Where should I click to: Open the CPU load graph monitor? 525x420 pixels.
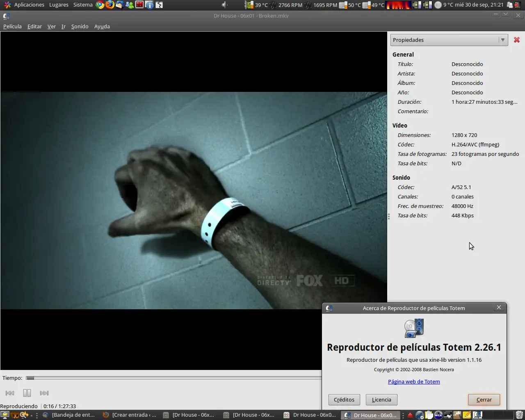point(398,5)
